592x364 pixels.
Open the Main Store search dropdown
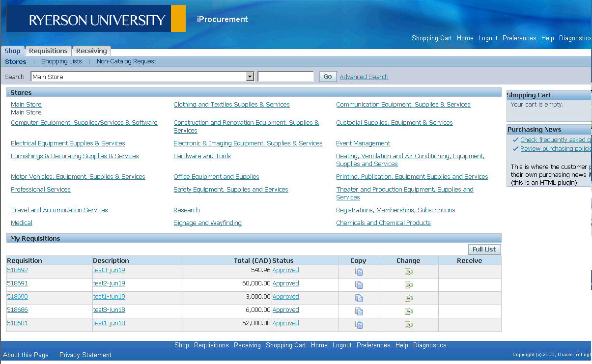pos(250,77)
